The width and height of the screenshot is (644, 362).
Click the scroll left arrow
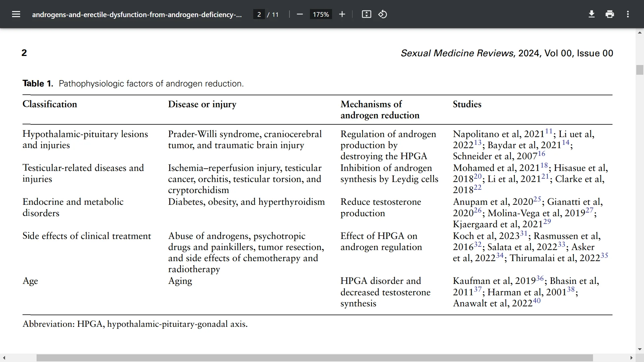4,358
